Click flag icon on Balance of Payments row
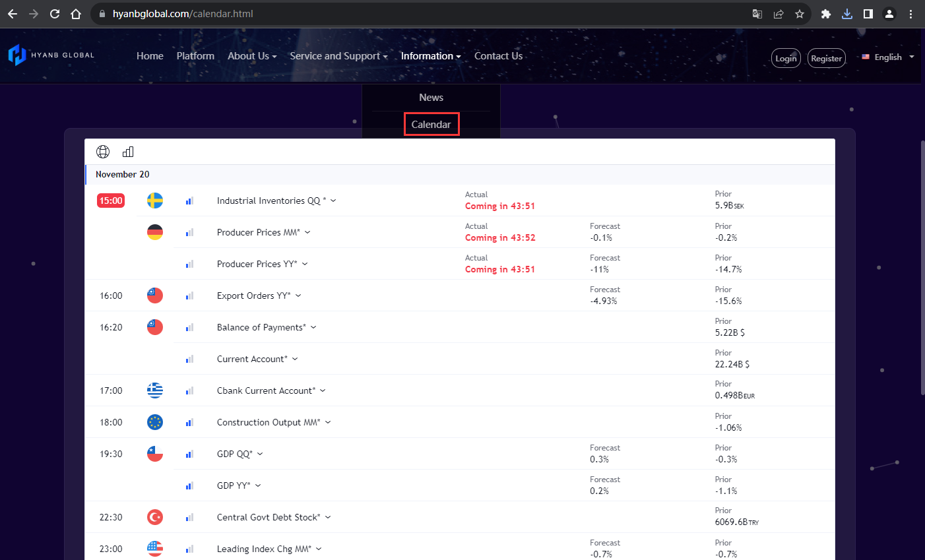This screenshot has height=560, width=925. (x=155, y=327)
